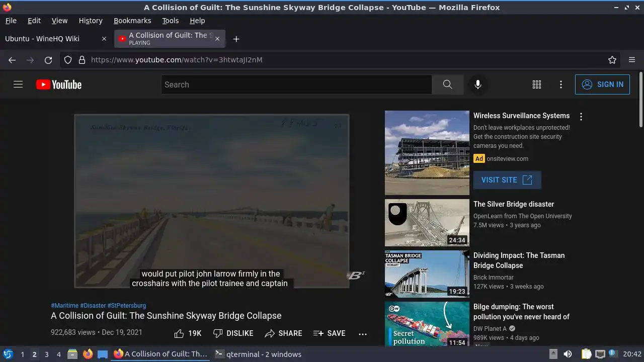Launch Firefox from the quick-launch panel

pyautogui.click(x=88, y=354)
